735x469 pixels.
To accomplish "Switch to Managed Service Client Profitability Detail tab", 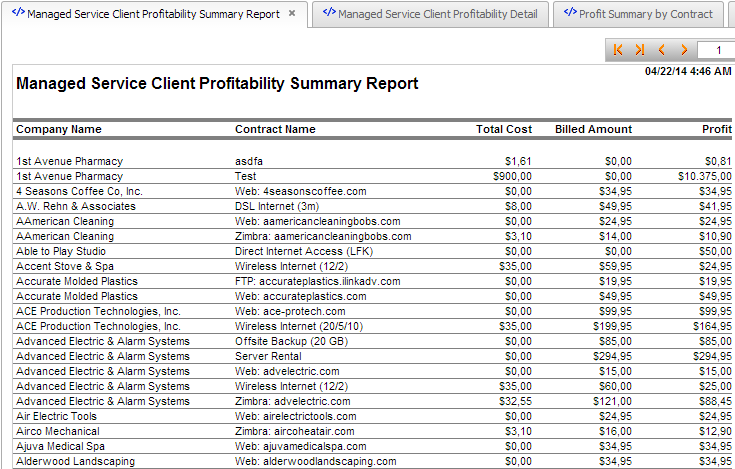I will coord(430,14).
